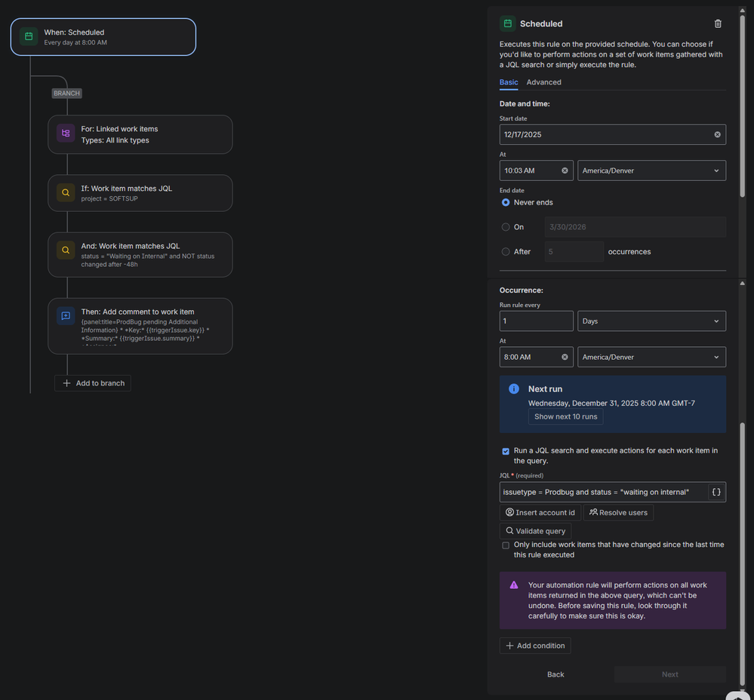Click the 8:00 AM occurrence time input
Viewport: 754px width, 700px height.
point(536,357)
